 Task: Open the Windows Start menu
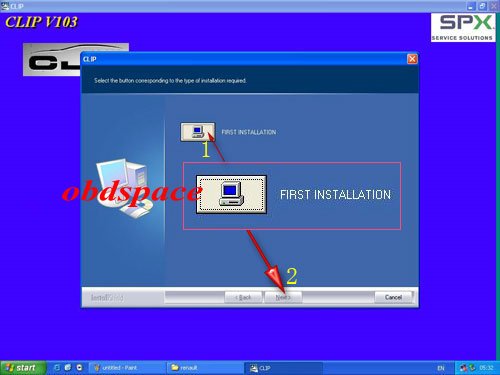pos(22,368)
